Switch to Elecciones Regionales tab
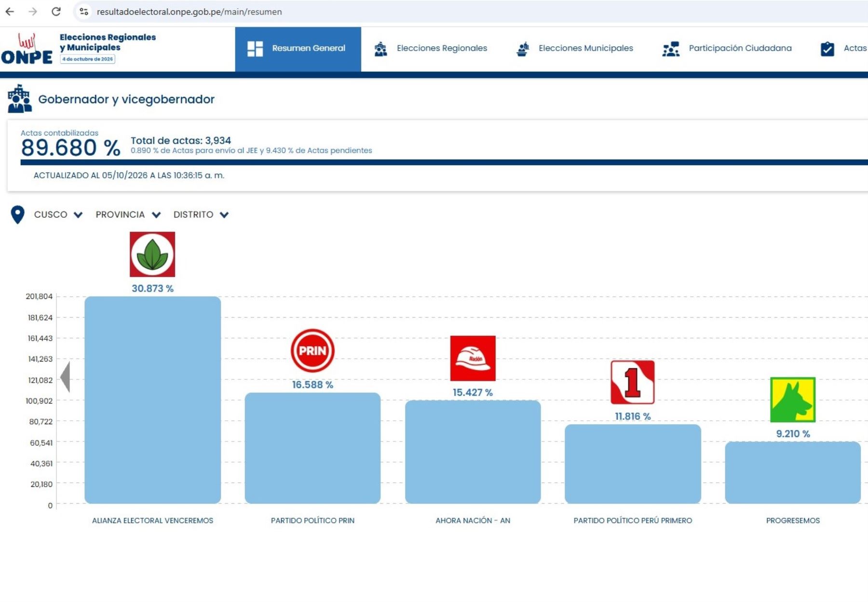The width and height of the screenshot is (868, 602). (431, 48)
